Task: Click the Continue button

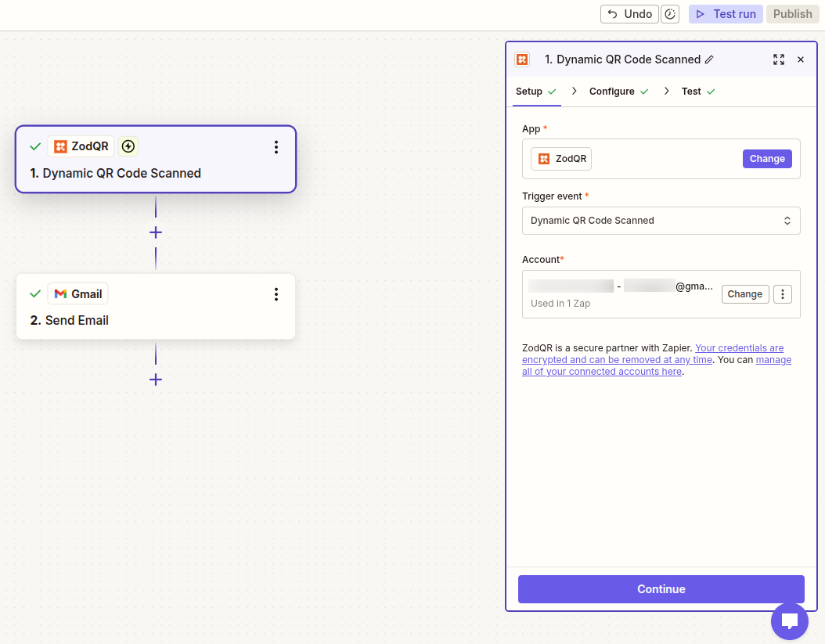Action: point(661,589)
